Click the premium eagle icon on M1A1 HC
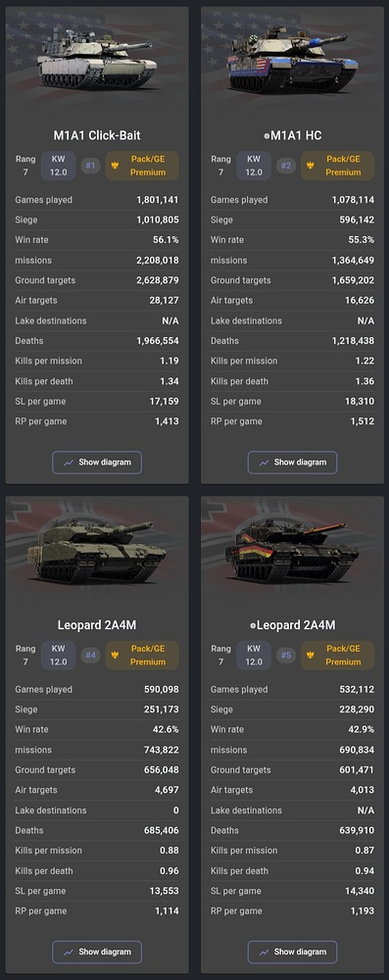389x980 pixels. click(311, 166)
